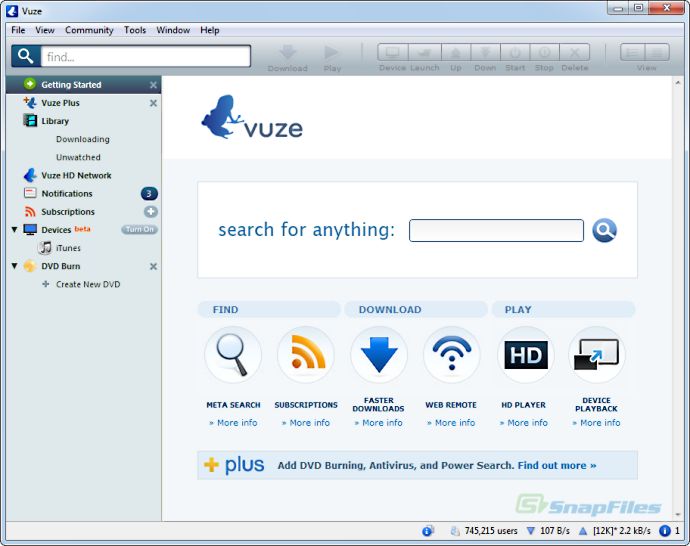
Task: Open the Help menu
Action: click(209, 30)
